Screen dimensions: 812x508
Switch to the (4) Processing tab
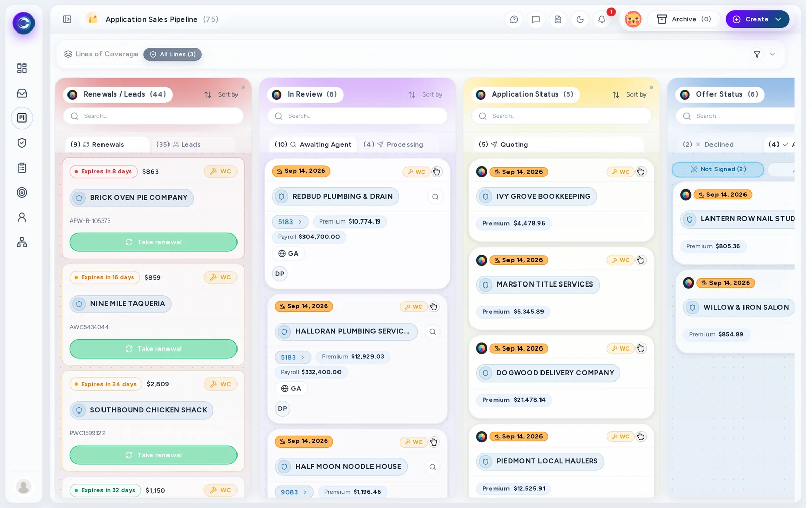393,144
